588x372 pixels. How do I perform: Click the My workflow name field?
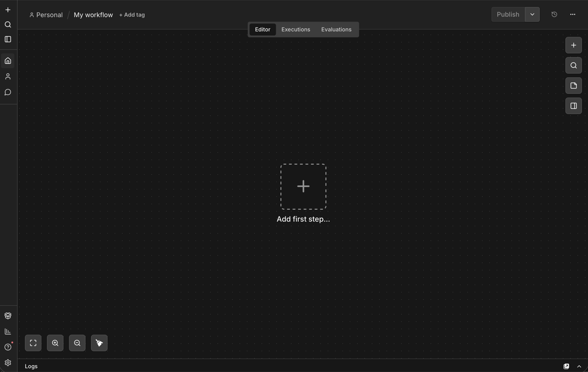pyautogui.click(x=93, y=15)
